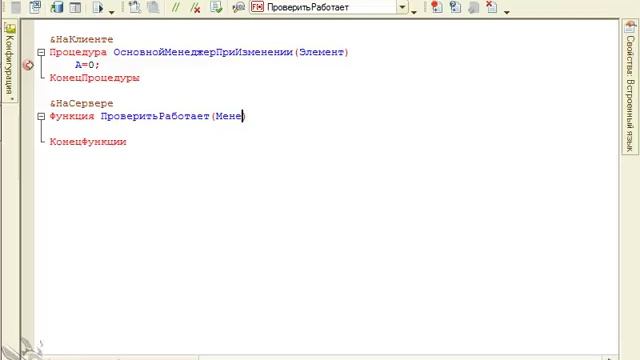640x360 pixels.
Task: Remove comment with the slashes red-cross icon
Action: pos(195,7)
